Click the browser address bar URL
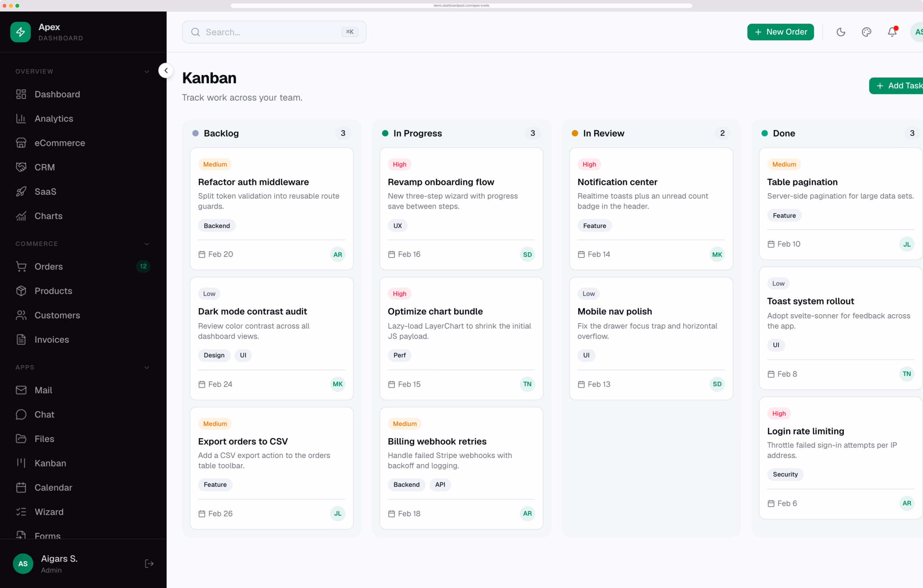The image size is (923, 588). (x=461, y=5)
